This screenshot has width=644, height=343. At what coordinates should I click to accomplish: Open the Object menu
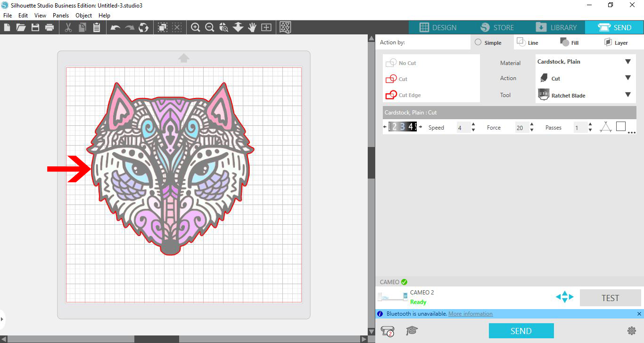(x=84, y=16)
